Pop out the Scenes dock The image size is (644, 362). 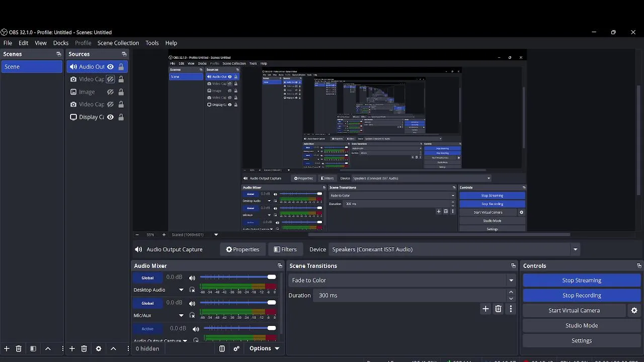[59, 54]
